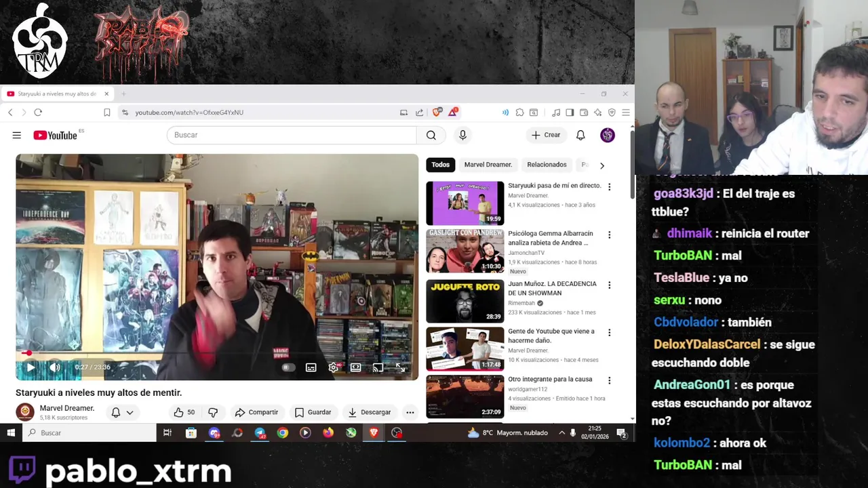This screenshot has width=868, height=488.
Task: Click the Descargar download button
Action: tap(369, 412)
